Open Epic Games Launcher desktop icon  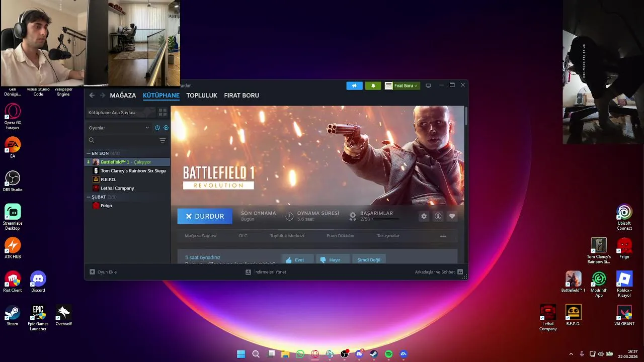coord(38,318)
